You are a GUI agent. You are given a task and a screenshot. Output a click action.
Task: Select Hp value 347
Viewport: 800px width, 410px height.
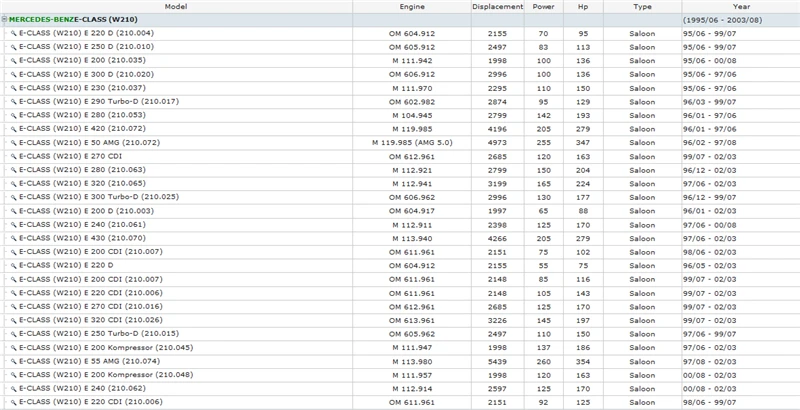(x=583, y=143)
